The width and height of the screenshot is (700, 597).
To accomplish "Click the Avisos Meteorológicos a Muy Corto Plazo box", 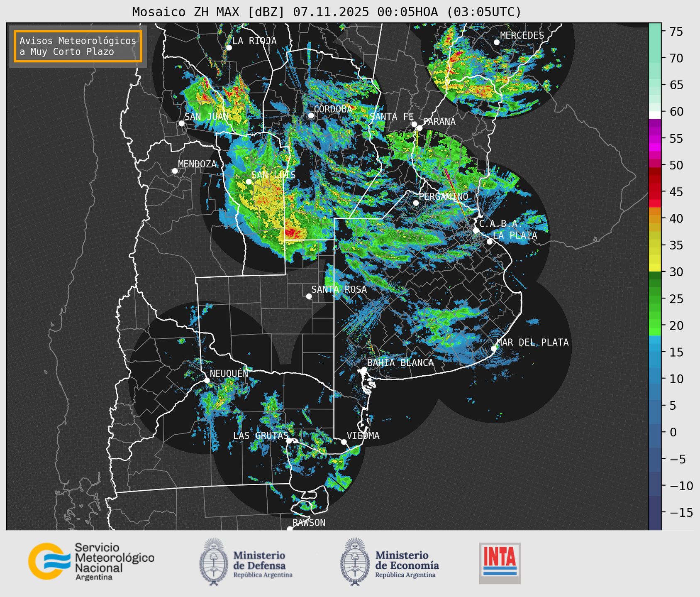I will (x=78, y=46).
